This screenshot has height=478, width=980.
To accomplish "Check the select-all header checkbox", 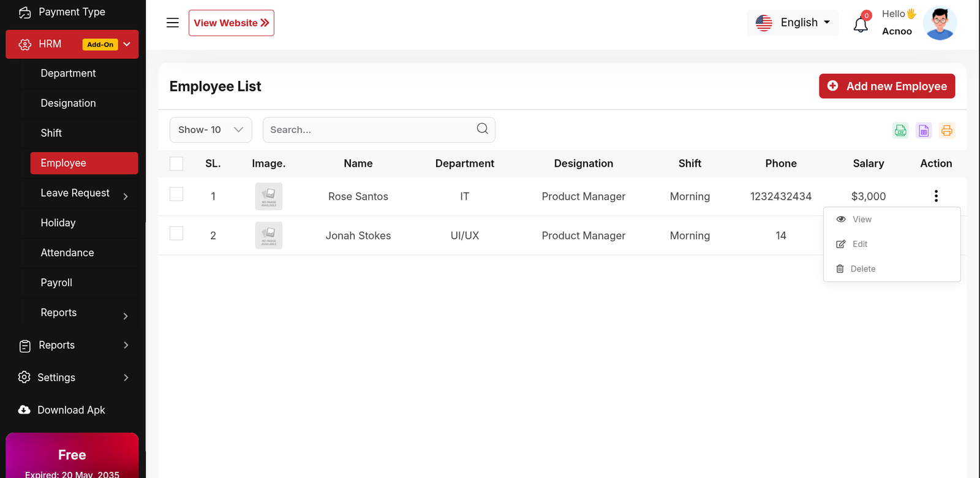I will pyautogui.click(x=176, y=164).
